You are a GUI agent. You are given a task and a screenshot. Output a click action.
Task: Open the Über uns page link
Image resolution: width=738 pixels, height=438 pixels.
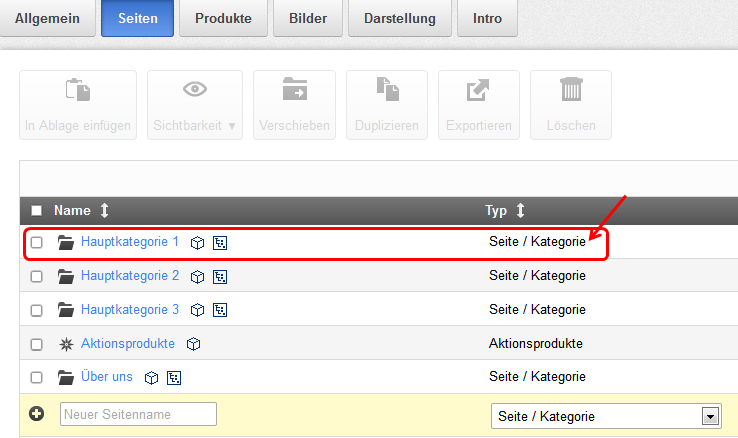point(107,377)
